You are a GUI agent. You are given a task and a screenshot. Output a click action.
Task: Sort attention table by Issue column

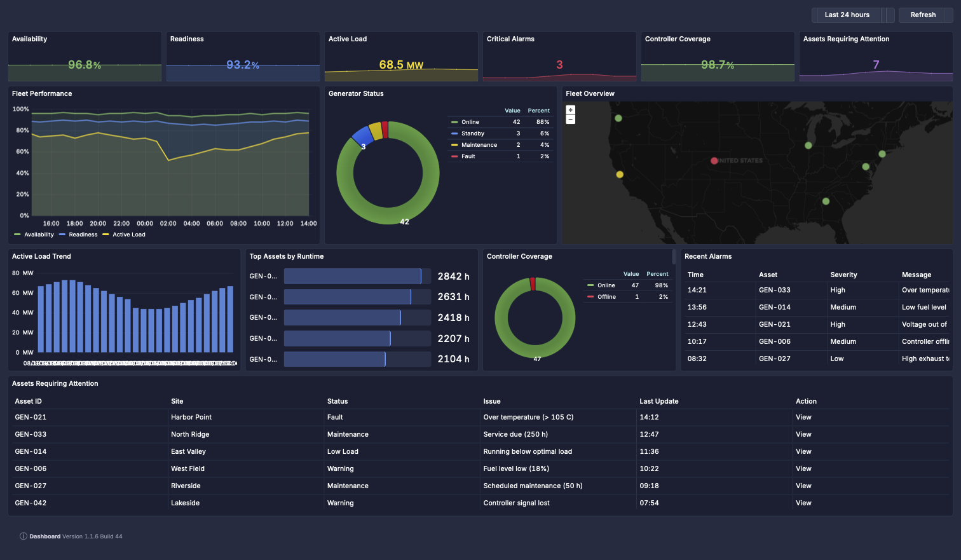tap(492, 401)
